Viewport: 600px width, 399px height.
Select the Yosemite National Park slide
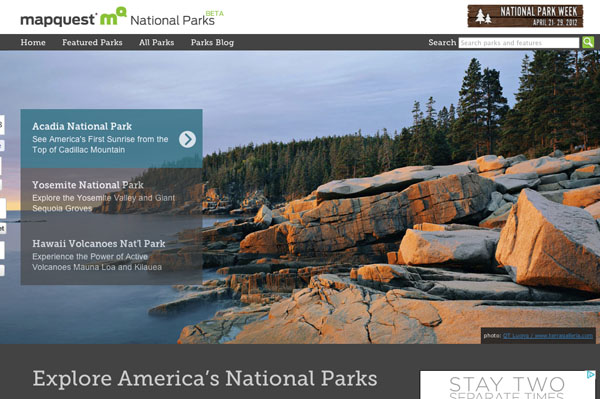[x=111, y=197]
